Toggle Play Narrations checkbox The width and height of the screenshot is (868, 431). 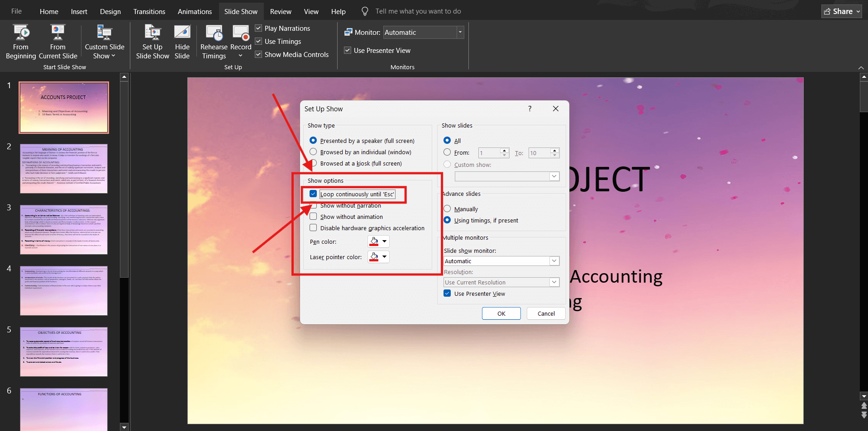click(x=258, y=28)
